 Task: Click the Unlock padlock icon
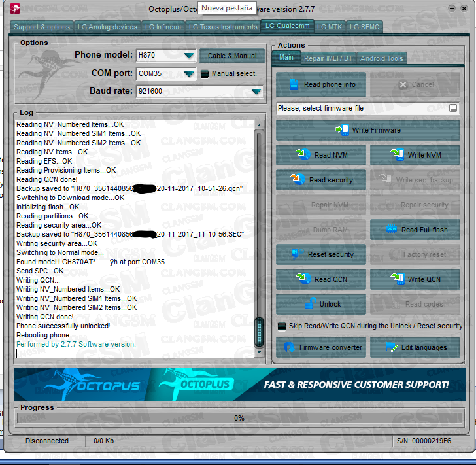pos(310,303)
